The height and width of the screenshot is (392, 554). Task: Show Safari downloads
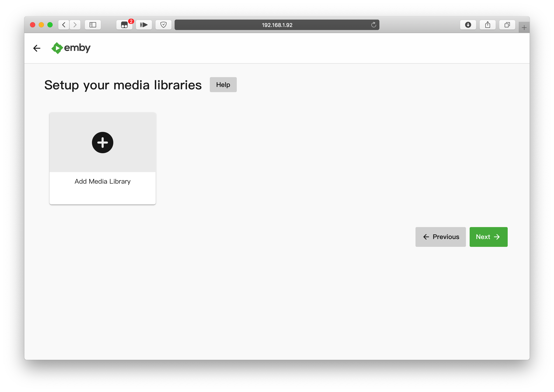coord(468,25)
